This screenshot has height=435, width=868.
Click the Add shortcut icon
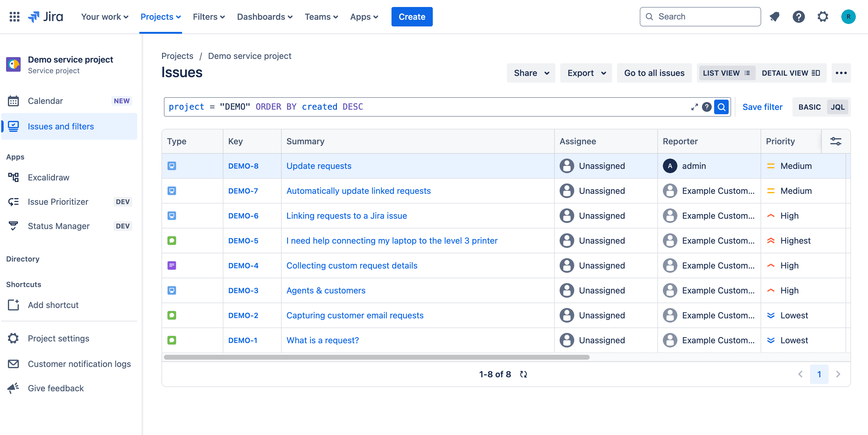click(13, 305)
